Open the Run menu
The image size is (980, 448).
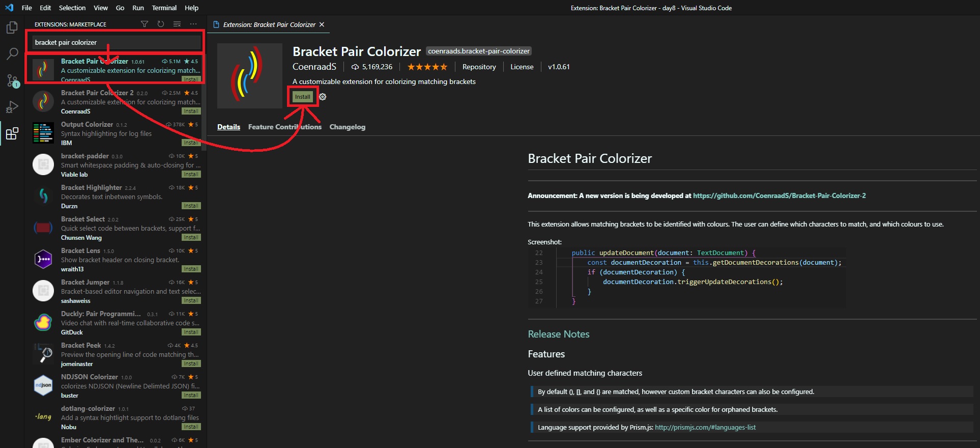point(138,8)
